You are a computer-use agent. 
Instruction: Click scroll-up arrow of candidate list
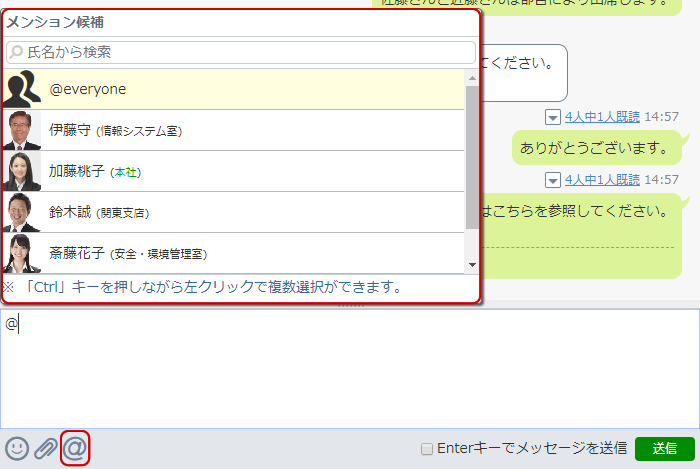pyautogui.click(x=472, y=78)
